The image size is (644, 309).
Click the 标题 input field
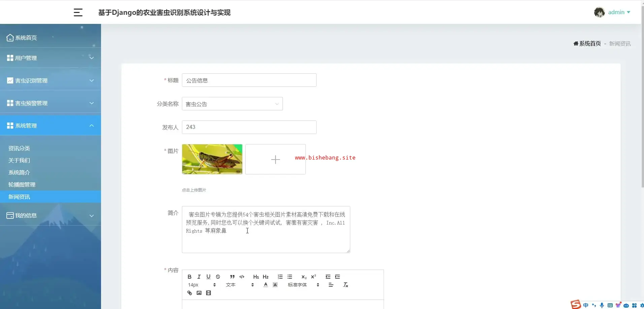(249, 80)
